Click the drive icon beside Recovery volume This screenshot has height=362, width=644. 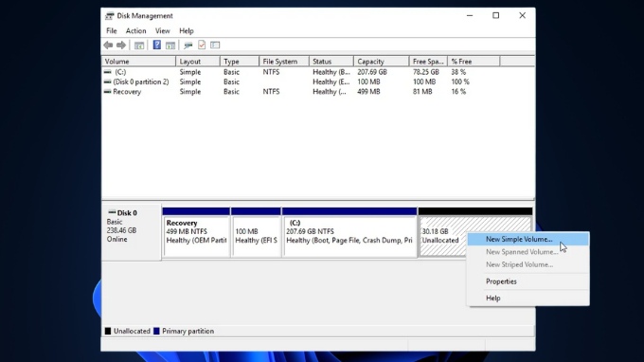coord(108,92)
